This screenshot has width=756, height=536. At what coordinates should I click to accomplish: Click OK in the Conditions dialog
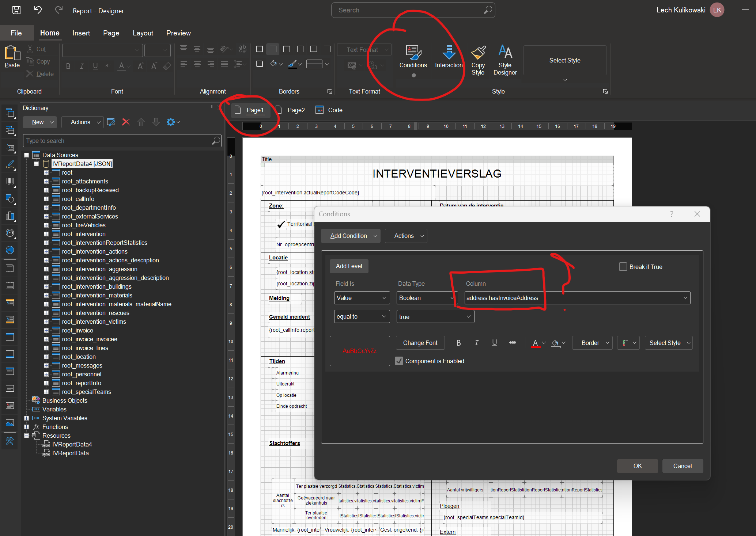tap(637, 466)
